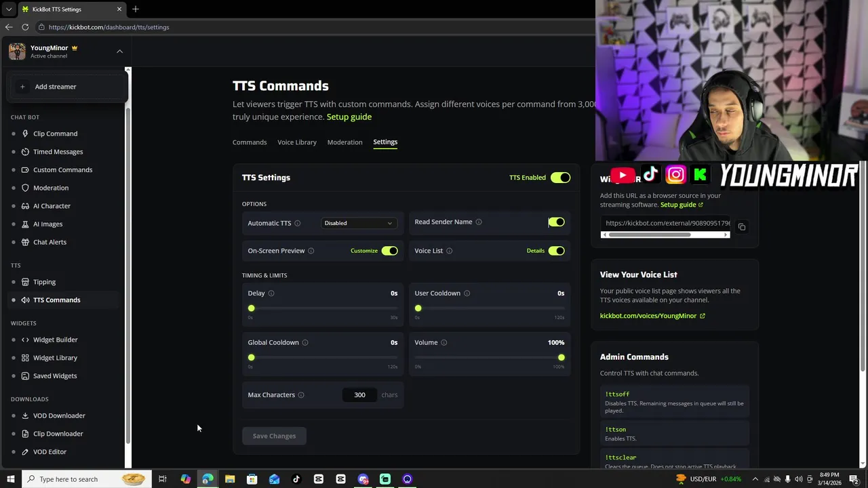Viewport: 868px width, 488px height.
Task: Click Delay slider handle
Action: click(x=251, y=308)
